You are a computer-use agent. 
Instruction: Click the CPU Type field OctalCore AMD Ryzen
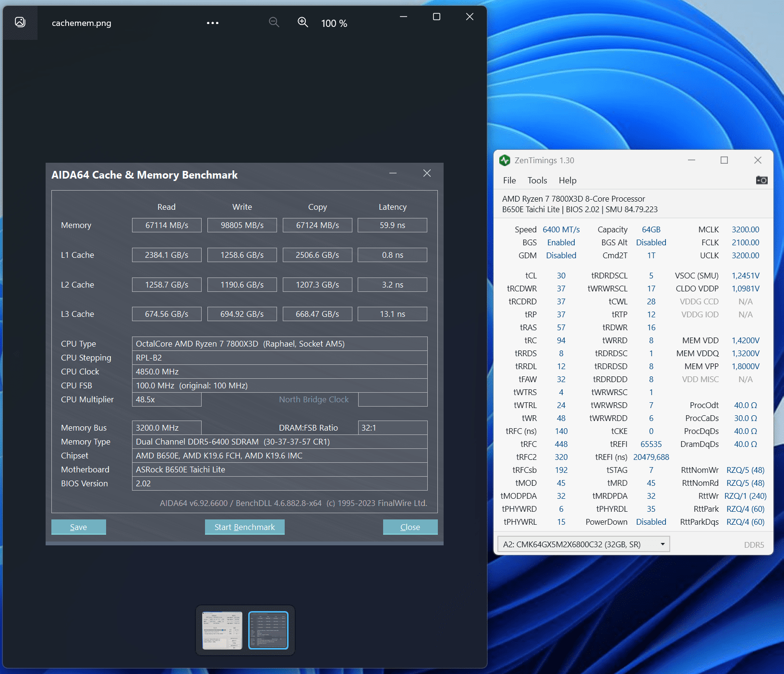(x=279, y=344)
